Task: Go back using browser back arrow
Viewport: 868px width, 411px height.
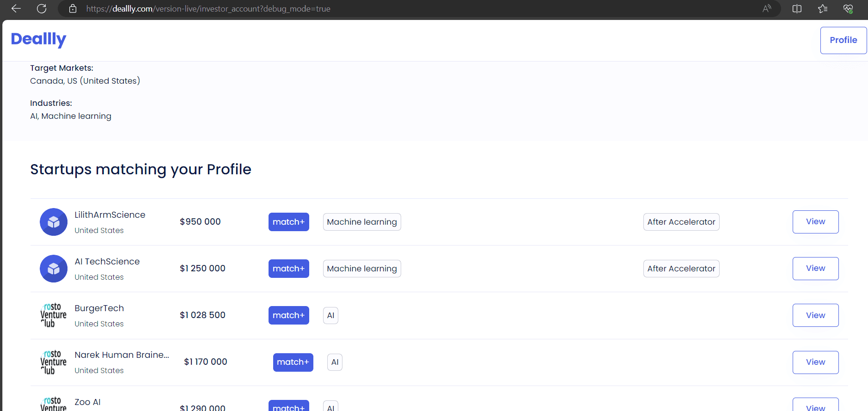Action: tap(16, 8)
